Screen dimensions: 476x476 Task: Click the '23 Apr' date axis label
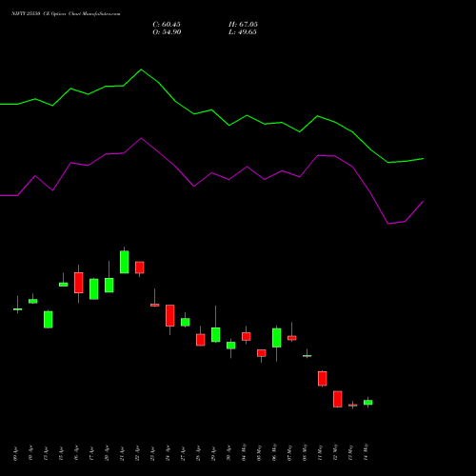tap(152, 454)
